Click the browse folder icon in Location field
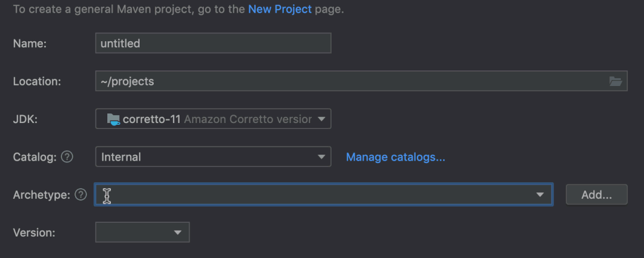 [615, 81]
